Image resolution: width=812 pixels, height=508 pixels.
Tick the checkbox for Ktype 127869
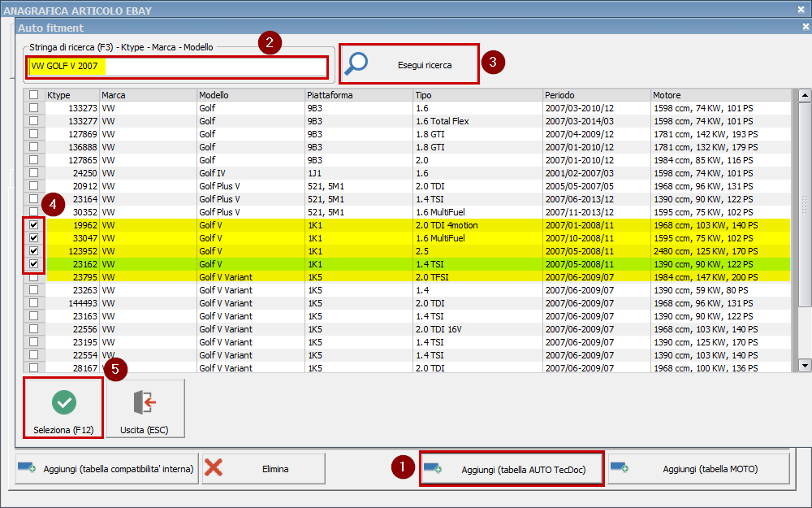(x=33, y=134)
